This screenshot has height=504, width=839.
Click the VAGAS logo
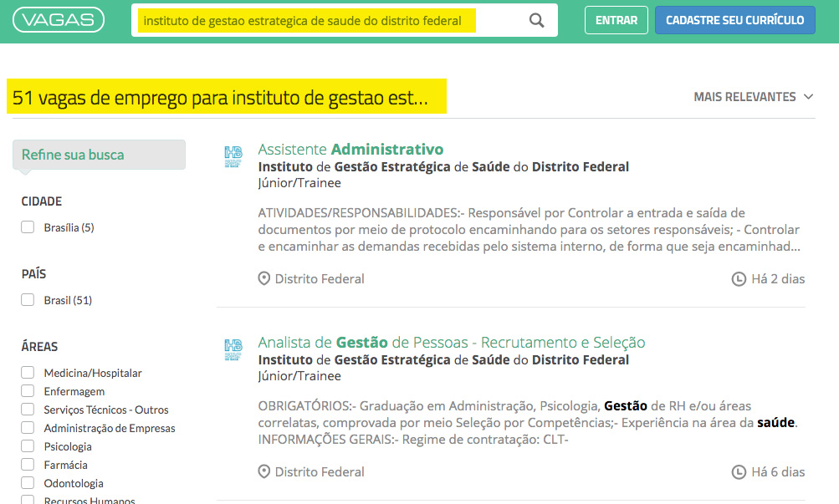click(x=59, y=20)
